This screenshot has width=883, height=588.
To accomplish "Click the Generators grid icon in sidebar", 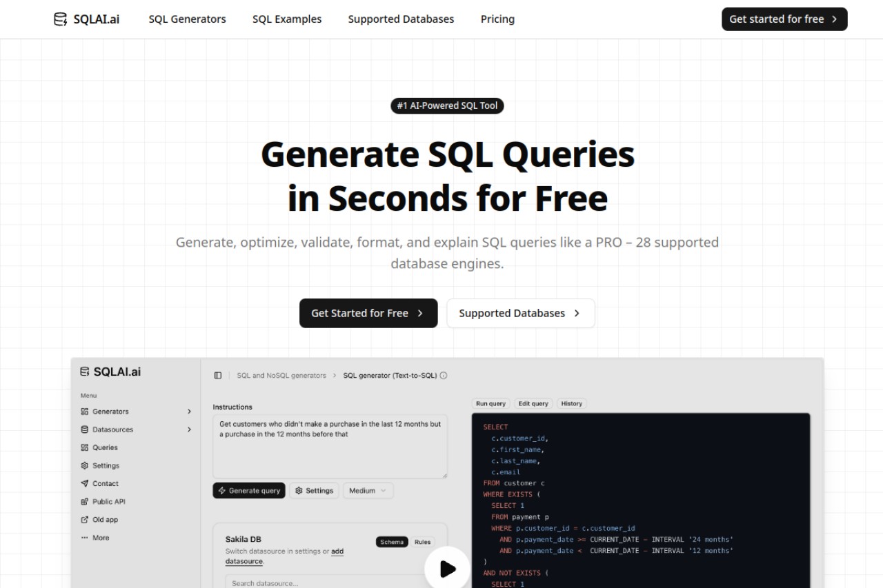I will point(85,412).
